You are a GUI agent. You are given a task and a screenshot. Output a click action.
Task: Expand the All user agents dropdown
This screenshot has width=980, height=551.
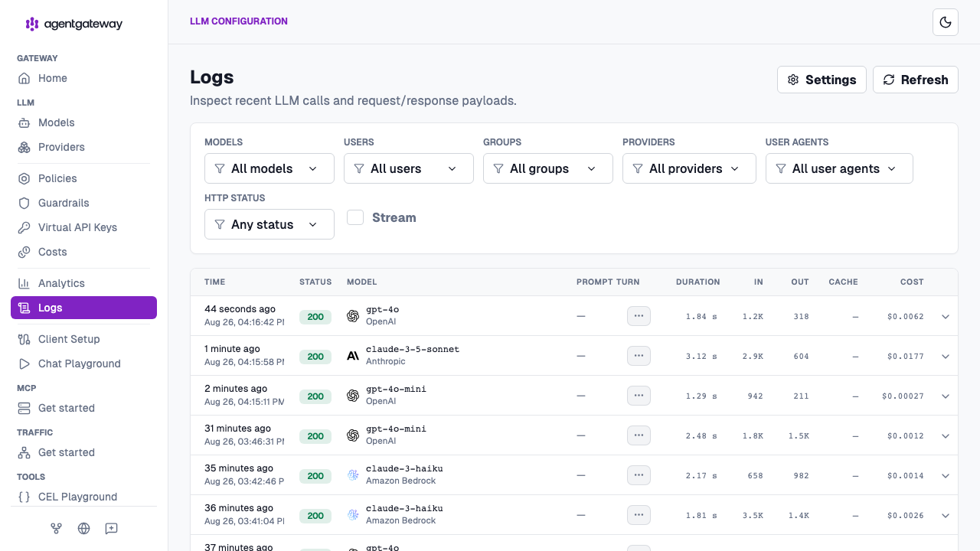pos(839,168)
